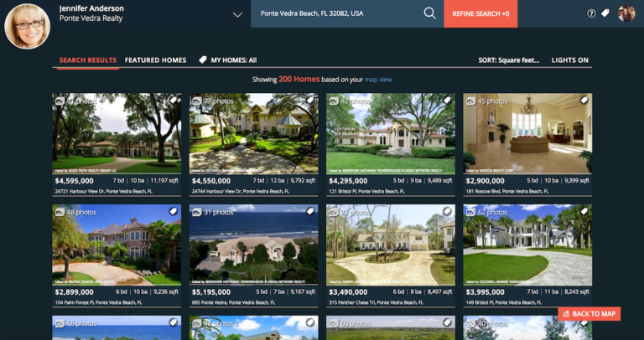
Task: Open 62 photos icon on 149 Bristol listing
Action: point(470,212)
